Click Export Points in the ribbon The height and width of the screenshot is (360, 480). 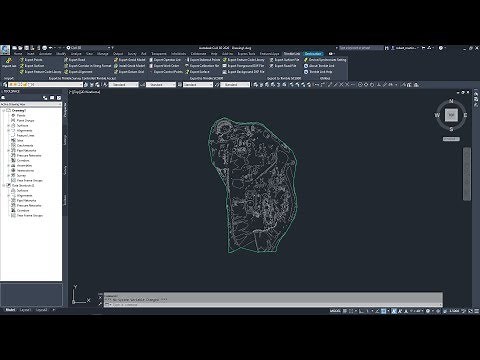31,60
